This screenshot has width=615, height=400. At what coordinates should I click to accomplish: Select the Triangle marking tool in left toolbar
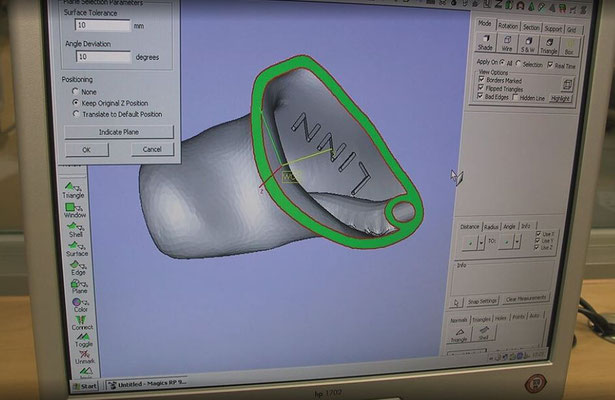(x=73, y=190)
